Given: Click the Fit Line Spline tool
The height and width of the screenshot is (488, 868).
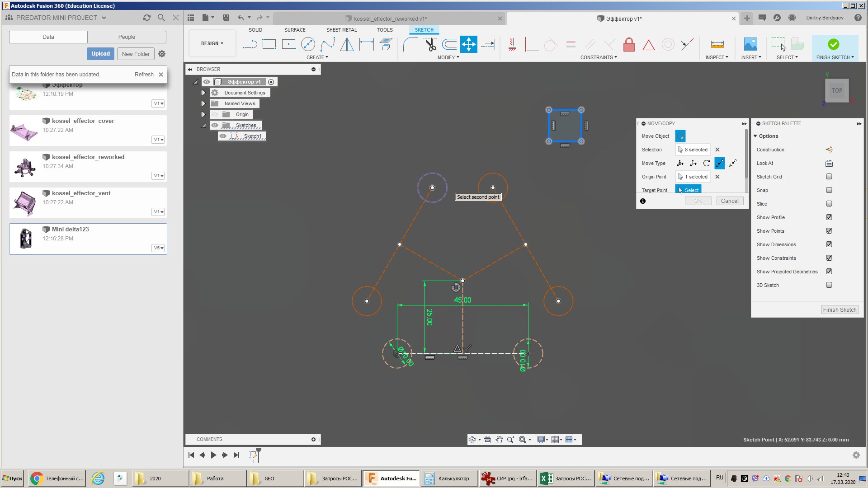Looking at the screenshot, I should point(327,44).
